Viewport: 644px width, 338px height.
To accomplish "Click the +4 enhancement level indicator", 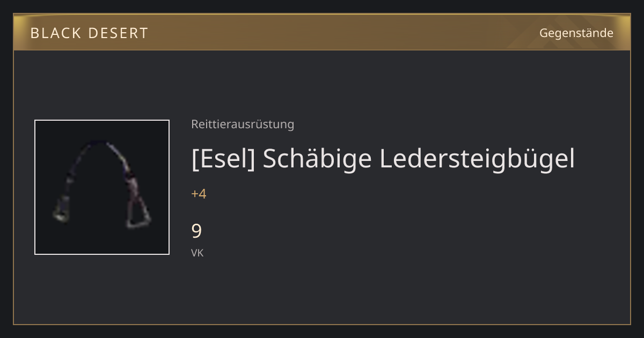I will 199,194.
